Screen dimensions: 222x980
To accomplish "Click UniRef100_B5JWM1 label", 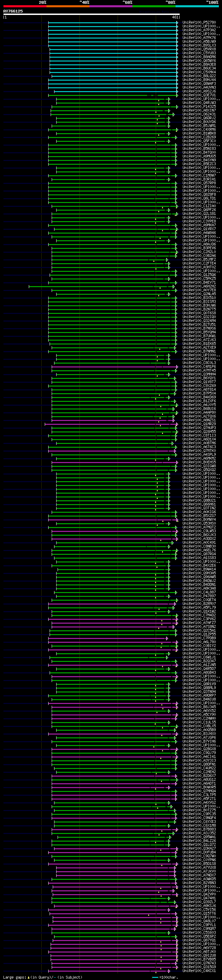I will coord(199,125).
